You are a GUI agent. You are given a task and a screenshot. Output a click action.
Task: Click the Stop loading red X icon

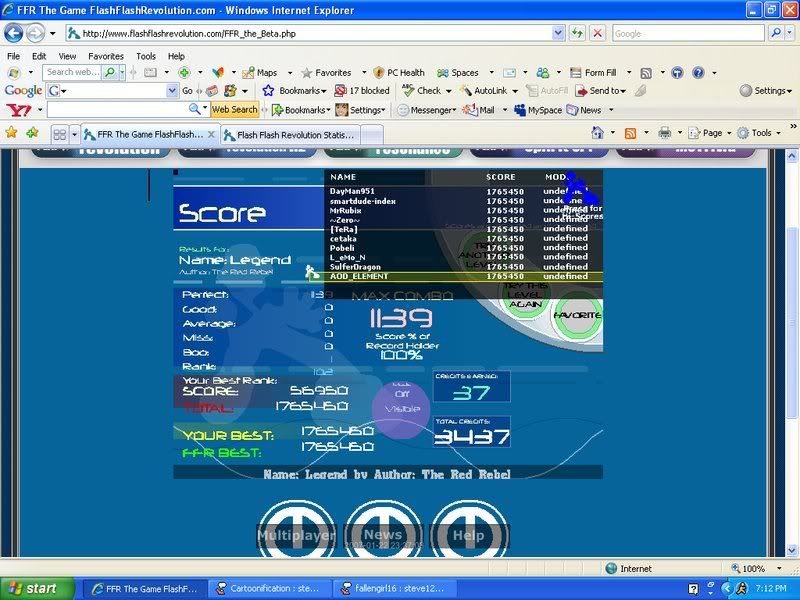click(x=597, y=33)
